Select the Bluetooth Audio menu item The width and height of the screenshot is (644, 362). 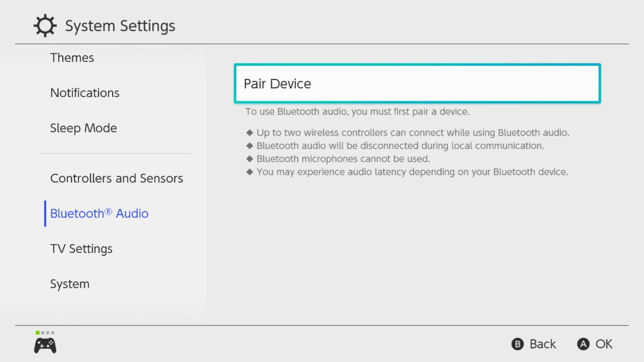click(x=99, y=213)
